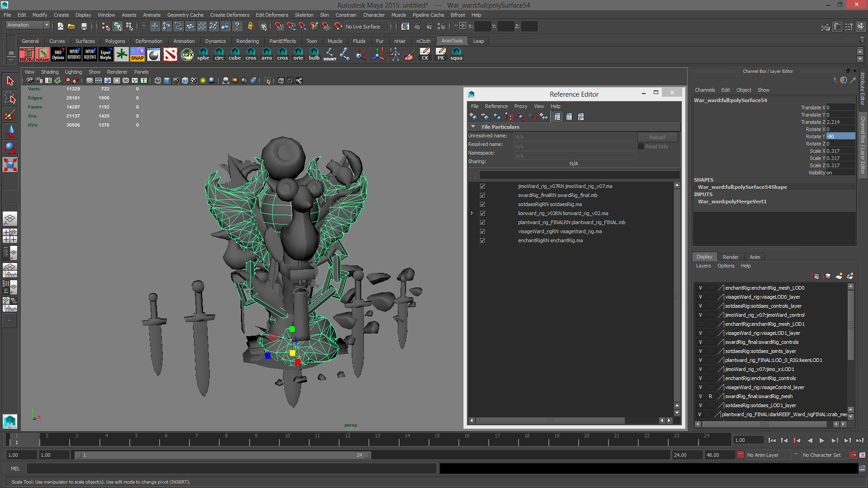Click the SMD Options shelf icon
Screen dimensions: 868x488
coord(58,55)
